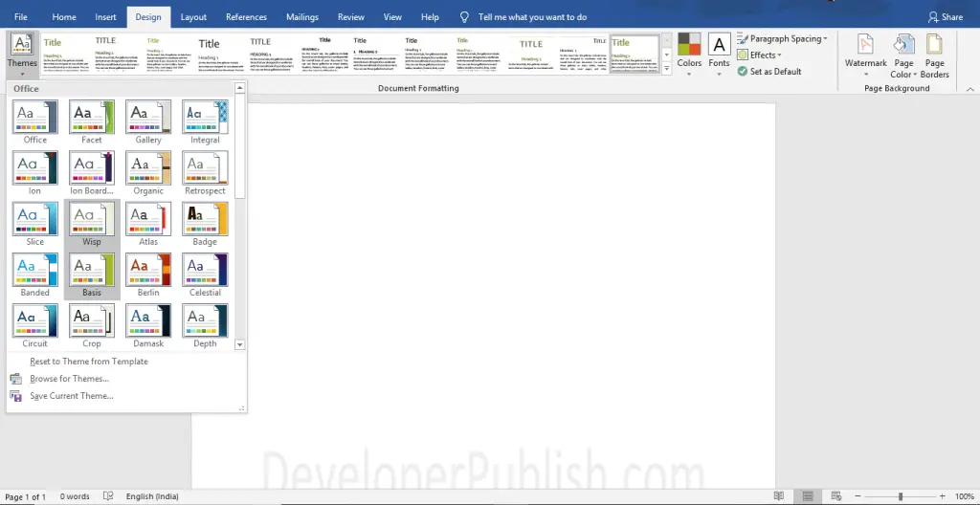The image size is (980, 505).
Task: Apply the Badge theme
Action: [x=205, y=219]
